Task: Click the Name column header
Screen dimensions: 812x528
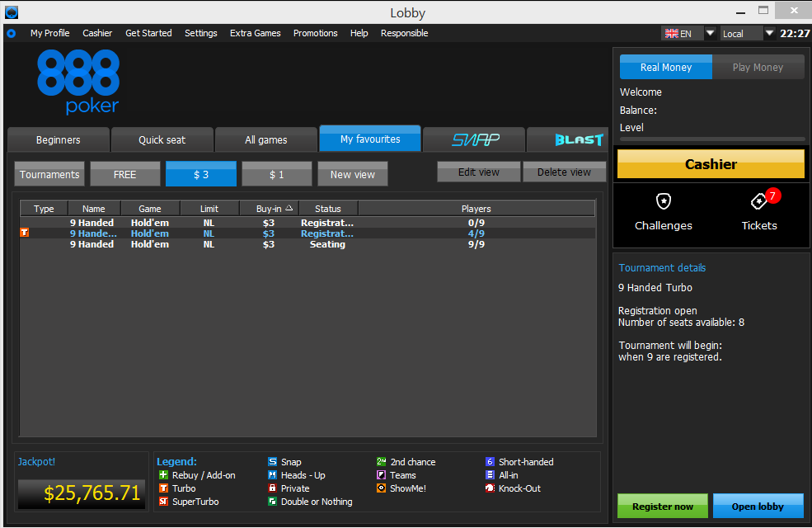Action: (94, 208)
